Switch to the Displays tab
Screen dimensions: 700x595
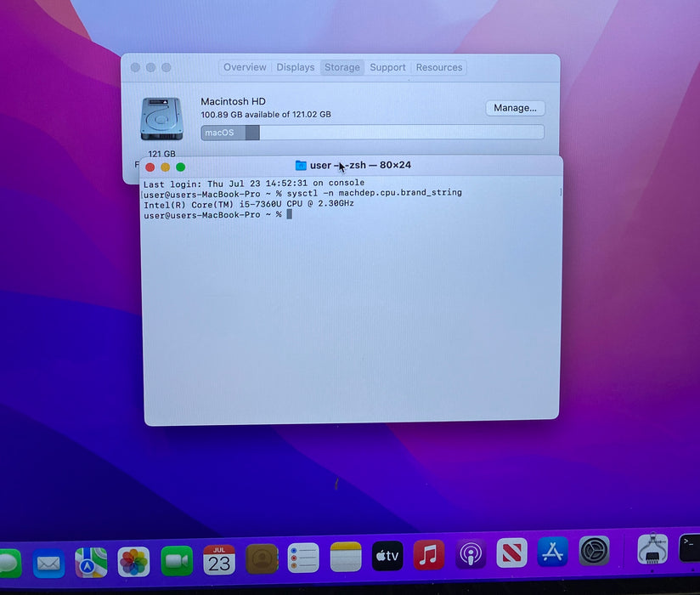tap(295, 67)
